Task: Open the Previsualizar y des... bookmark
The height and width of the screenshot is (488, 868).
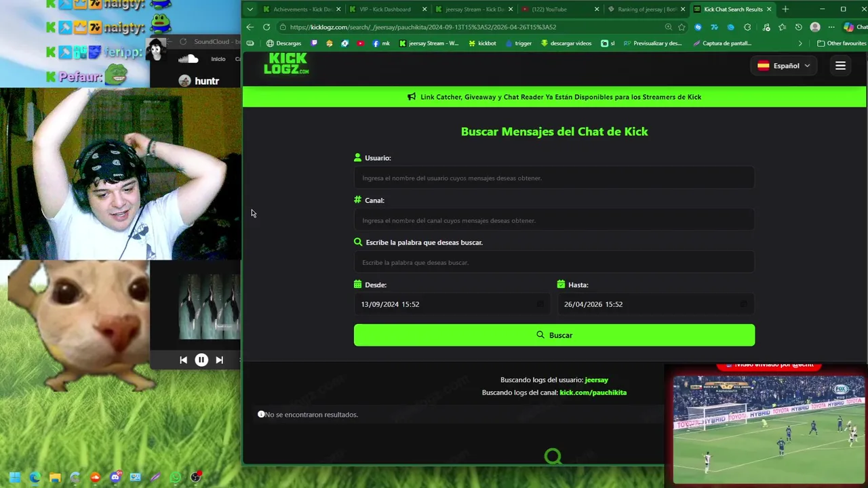Action: (652, 43)
